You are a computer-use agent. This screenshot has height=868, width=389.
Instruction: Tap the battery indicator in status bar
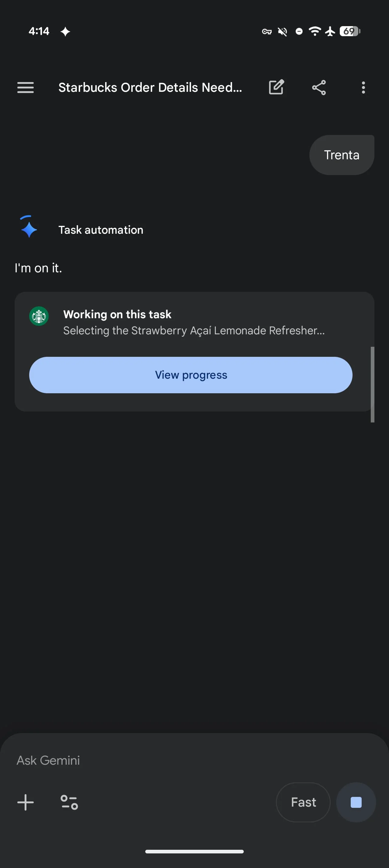click(x=349, y=31)
